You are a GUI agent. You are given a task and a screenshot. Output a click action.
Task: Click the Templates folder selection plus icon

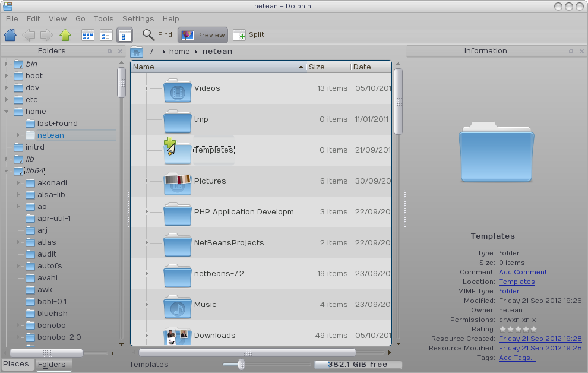point(170,142)
